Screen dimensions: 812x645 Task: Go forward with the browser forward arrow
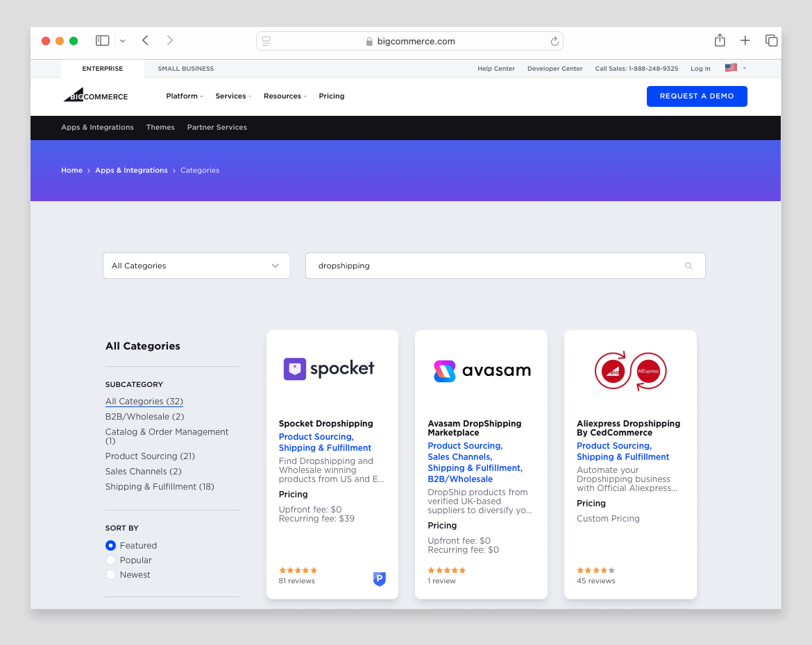pos(169,40)
